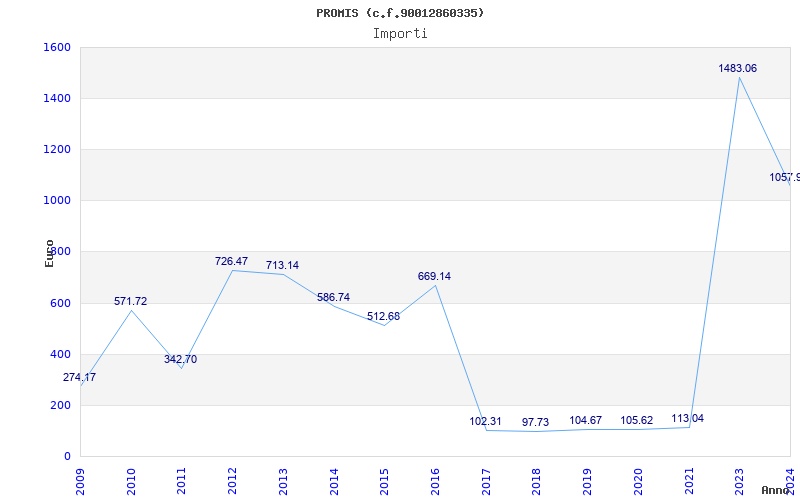Select data label 669.14
The width and height of the screenshot is (800, 500).
coord(434,277)
